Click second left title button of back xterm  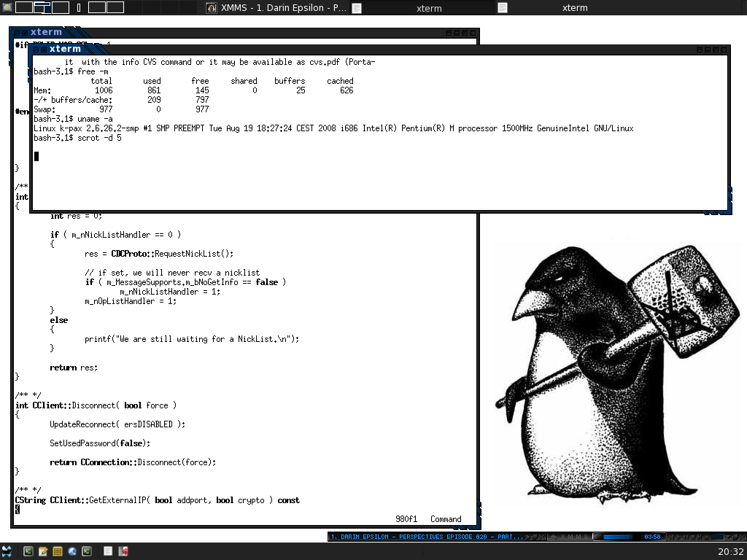(25, 33)
